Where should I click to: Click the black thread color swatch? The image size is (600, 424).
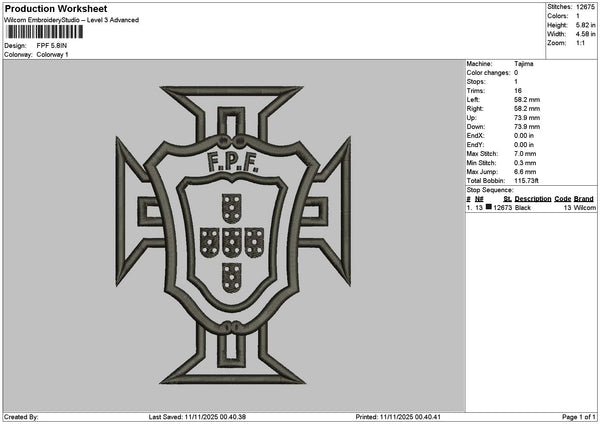(489, 207)
